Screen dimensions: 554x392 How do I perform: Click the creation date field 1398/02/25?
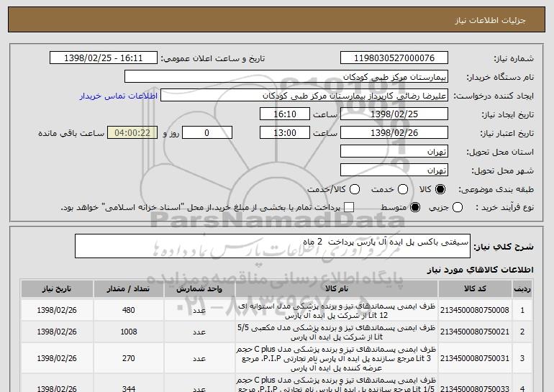[x=394, y=114]
